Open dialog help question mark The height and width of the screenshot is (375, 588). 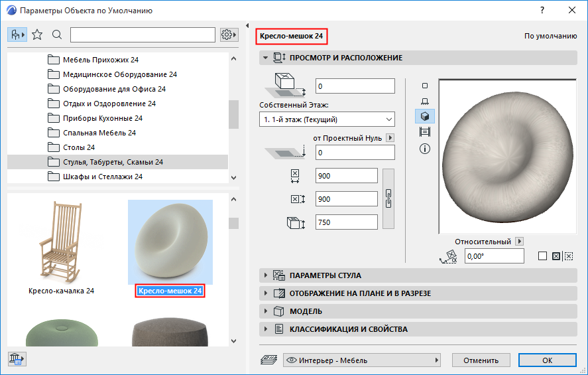pos(542,10)
